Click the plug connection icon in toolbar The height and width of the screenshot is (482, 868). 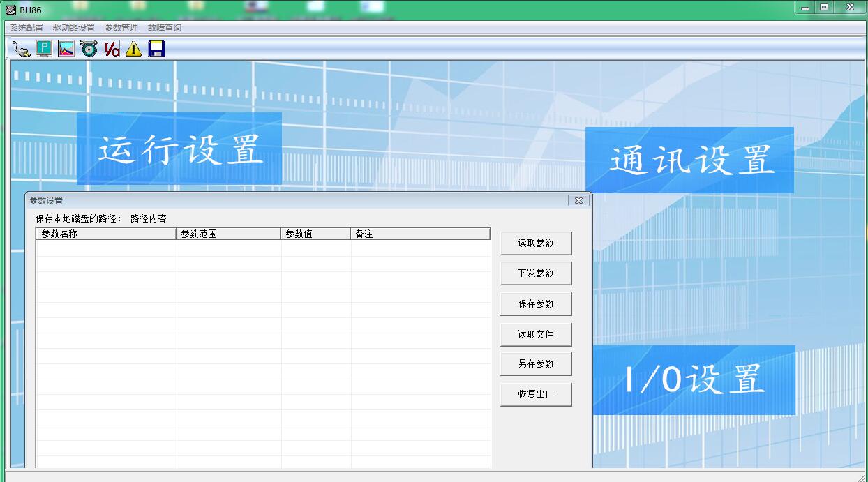[22, 49]
